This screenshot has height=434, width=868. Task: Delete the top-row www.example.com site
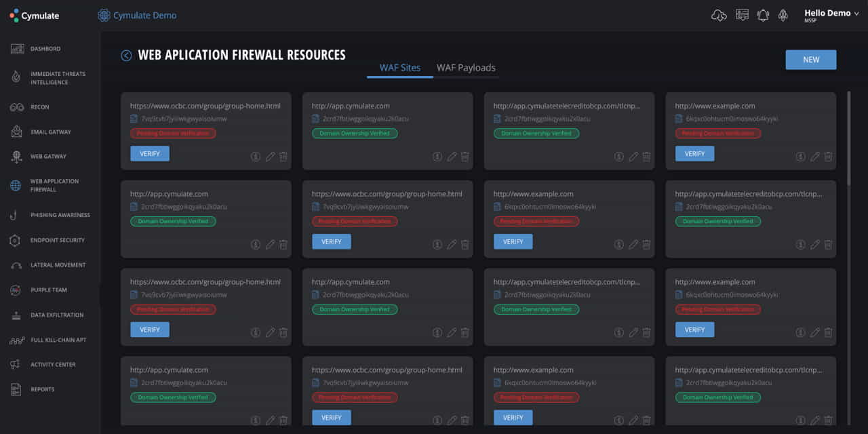(828, 157)
